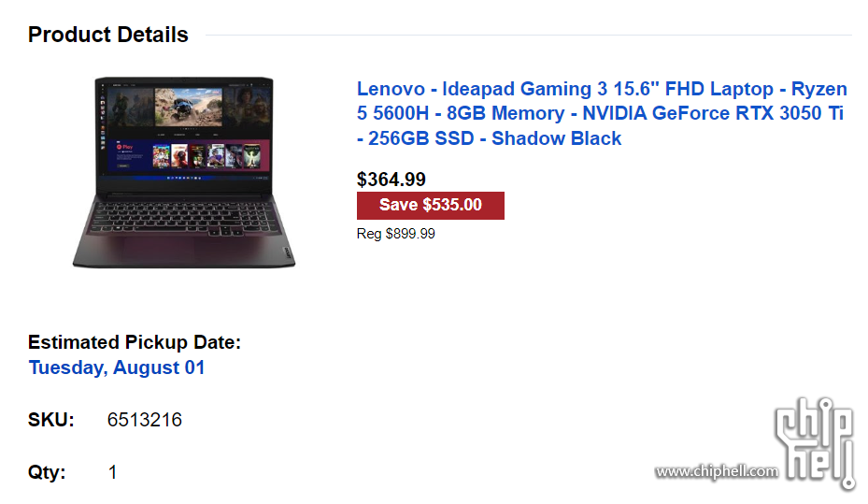Click the Qty value 1
868x504 pixels.
point(112,472)
